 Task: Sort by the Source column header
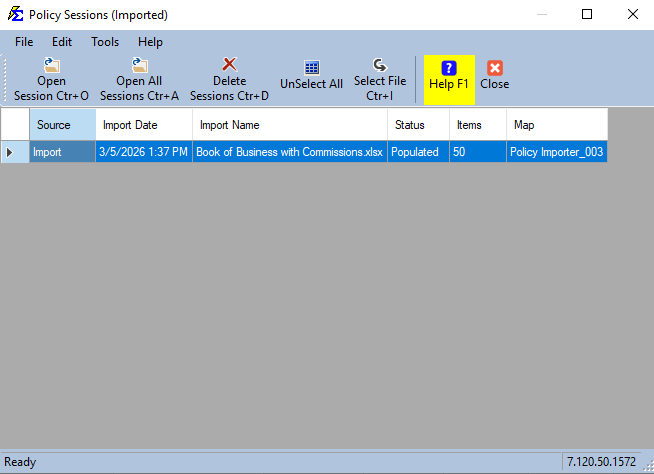pos(63,125)
